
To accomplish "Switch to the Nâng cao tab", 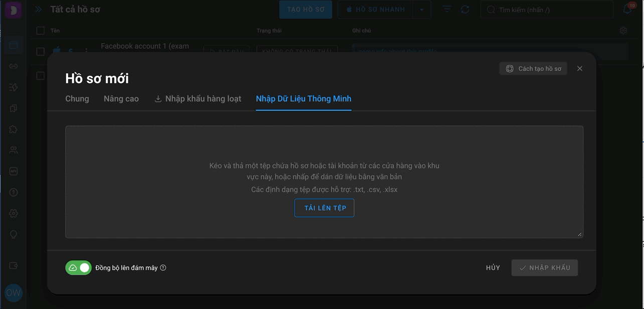I will pos(121,99).
